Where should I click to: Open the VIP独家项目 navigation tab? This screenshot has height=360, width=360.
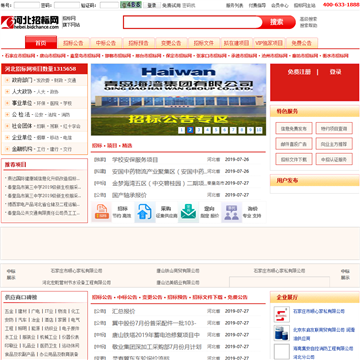coord(269,43)
